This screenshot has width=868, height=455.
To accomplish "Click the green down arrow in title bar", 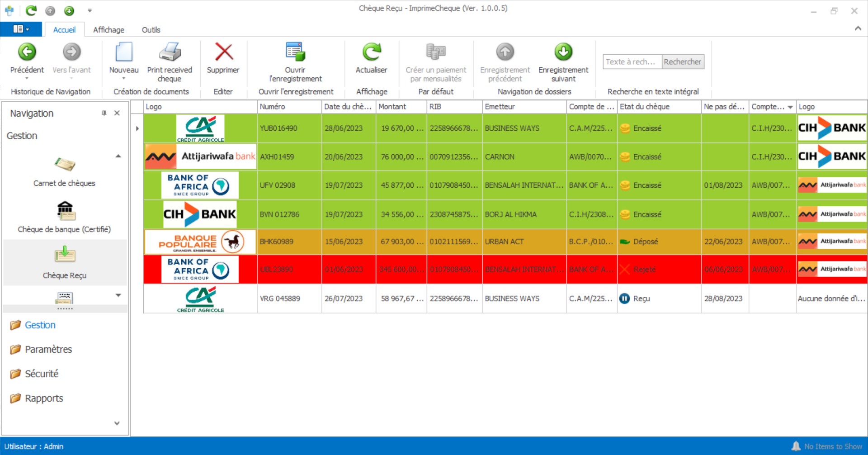I will [x=69, y=10].
